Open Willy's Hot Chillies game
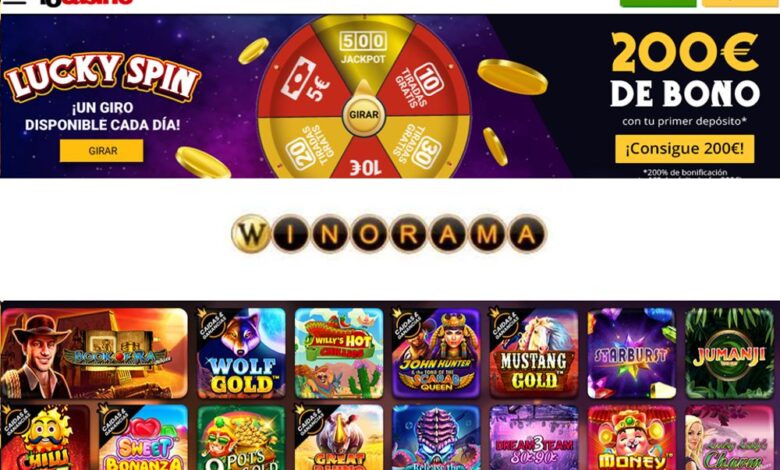Viewport: 780px width, 470px height. point(339,354)
